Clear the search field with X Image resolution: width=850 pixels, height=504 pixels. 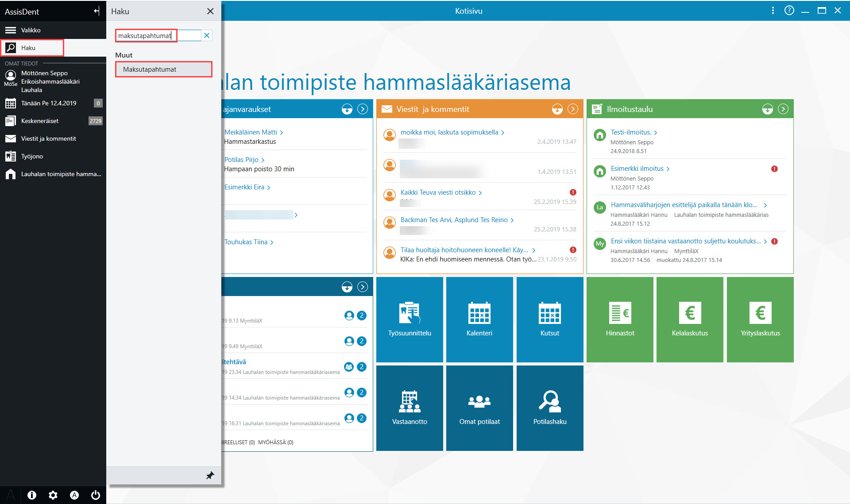207,35
